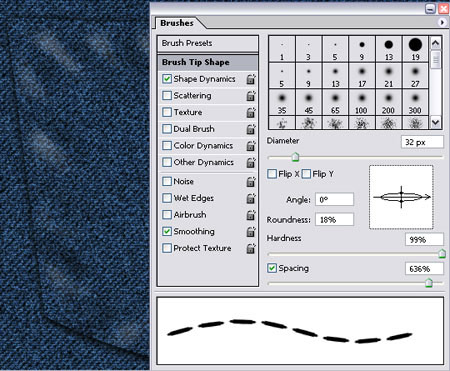
Task: Click the Diameter slider handle
Action: coord(295,157)
